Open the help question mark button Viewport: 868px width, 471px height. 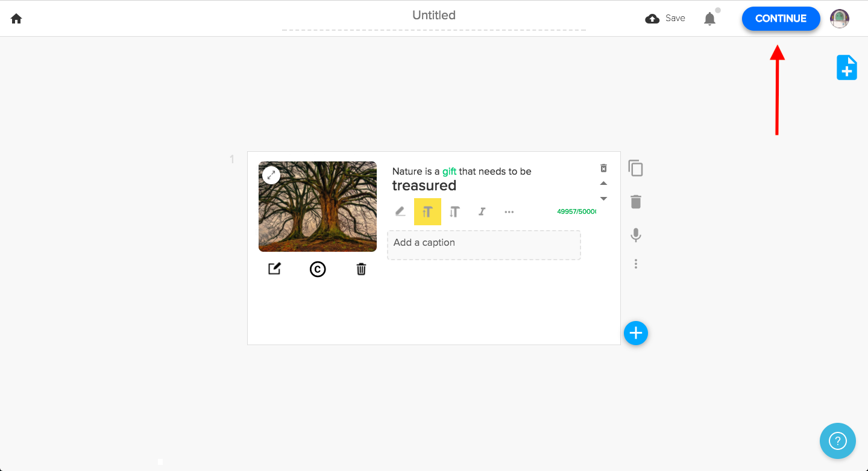[x=838, y=441]
